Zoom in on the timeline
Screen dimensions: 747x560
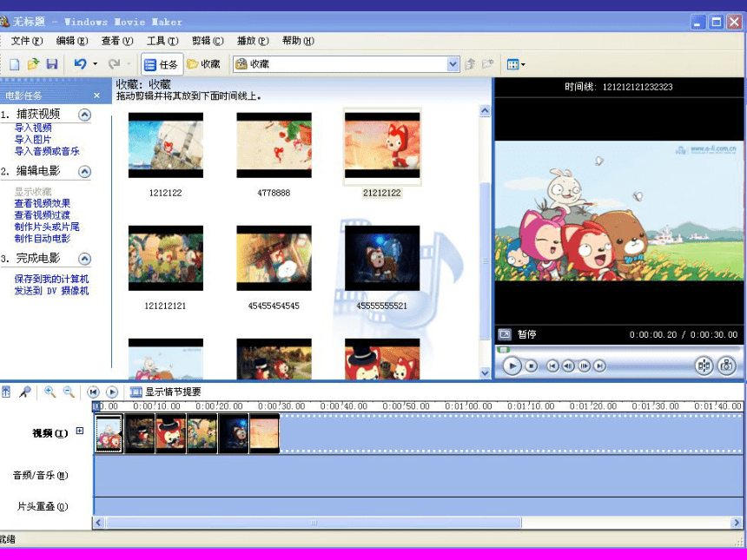tap(50, 392)
